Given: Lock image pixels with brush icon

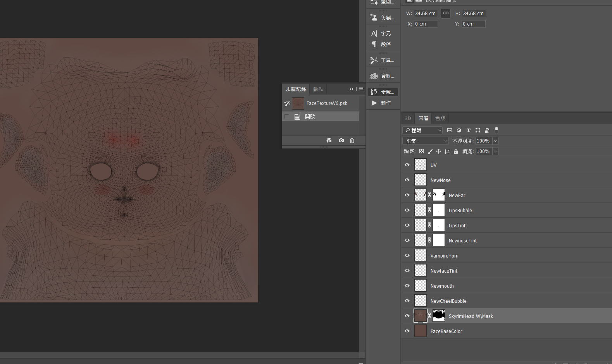Looking at the screenshot, I should pyautogui.click(x=430, y=151).
